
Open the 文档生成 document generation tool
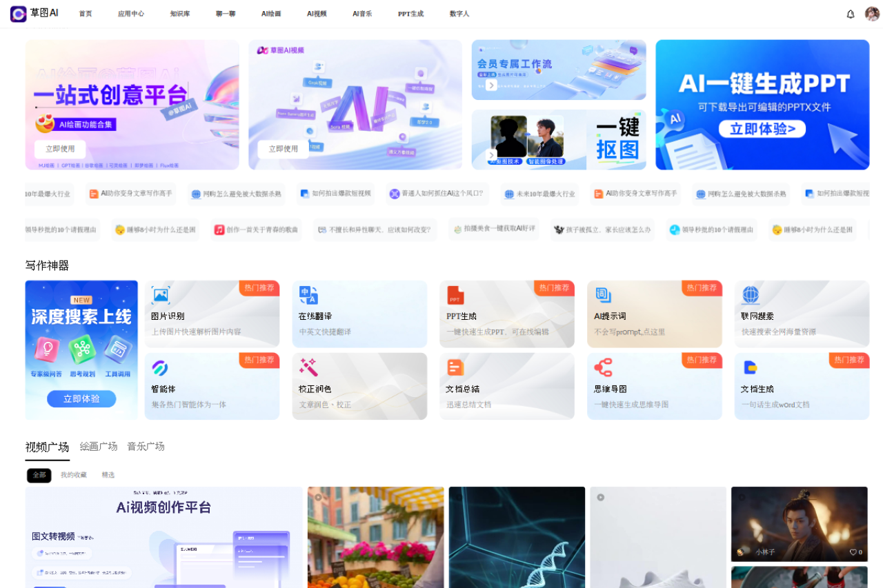tap(802, 386)
